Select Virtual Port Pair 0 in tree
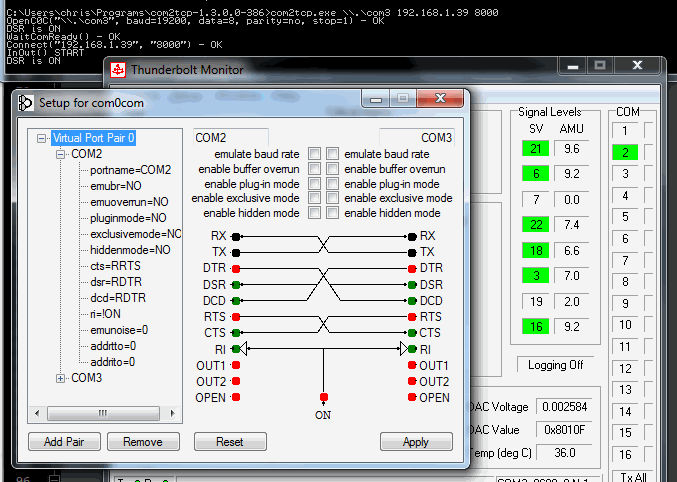 (94, 138)
